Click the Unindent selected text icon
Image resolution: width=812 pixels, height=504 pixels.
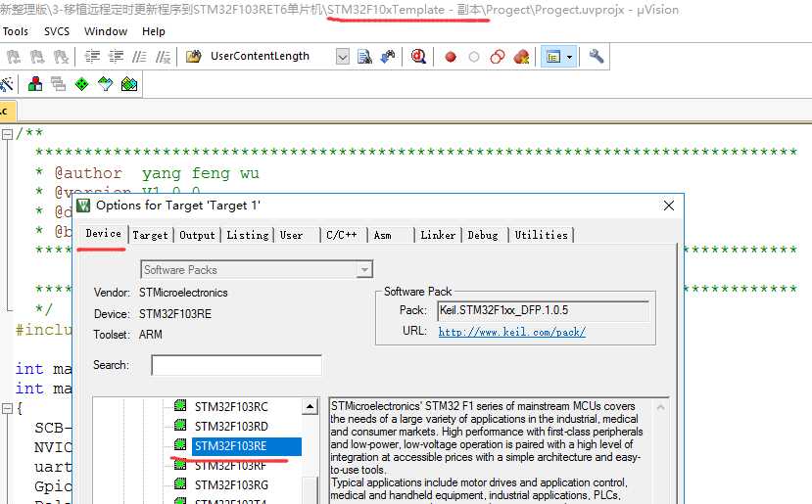pyautogui.click(x=116, y=57)
